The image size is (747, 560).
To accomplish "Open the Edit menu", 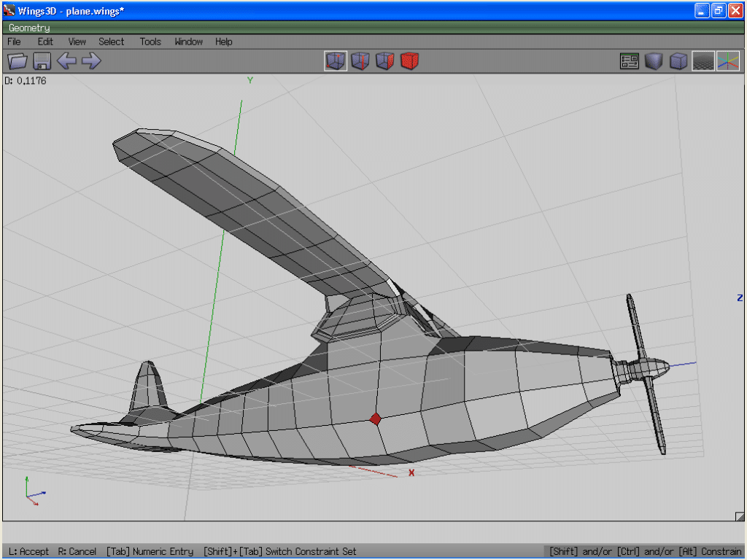I will (x=45, y=42).
